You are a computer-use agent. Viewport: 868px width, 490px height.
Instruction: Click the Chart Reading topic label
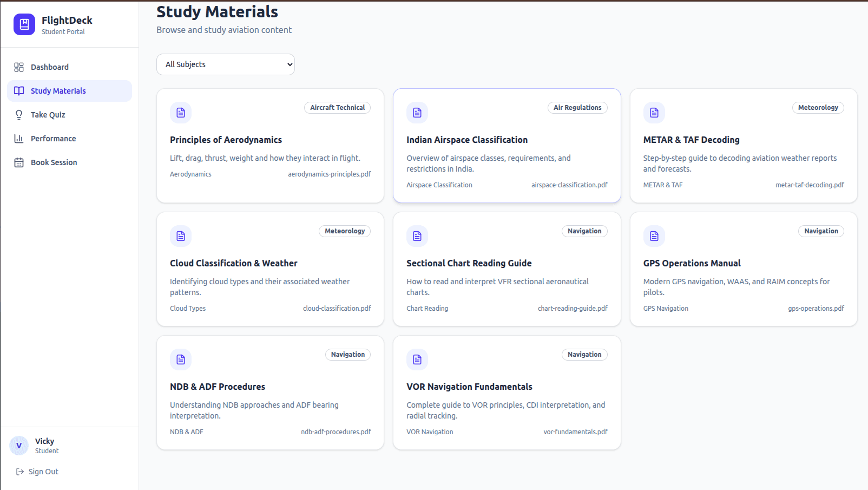pos(428,309)
